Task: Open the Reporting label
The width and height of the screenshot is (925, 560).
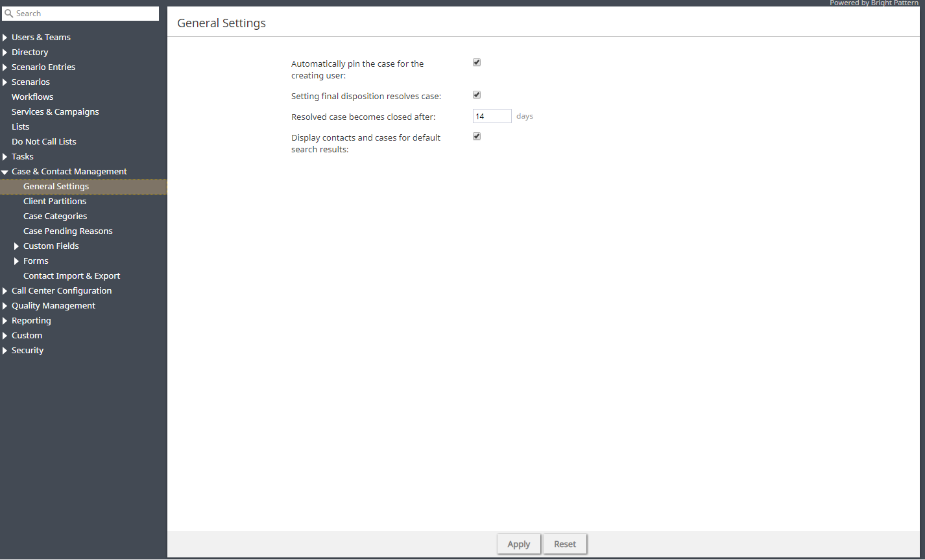Action: [31, 321]
